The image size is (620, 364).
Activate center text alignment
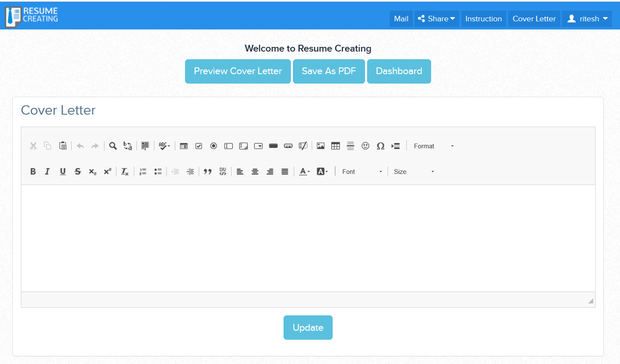tap(255, 171)
